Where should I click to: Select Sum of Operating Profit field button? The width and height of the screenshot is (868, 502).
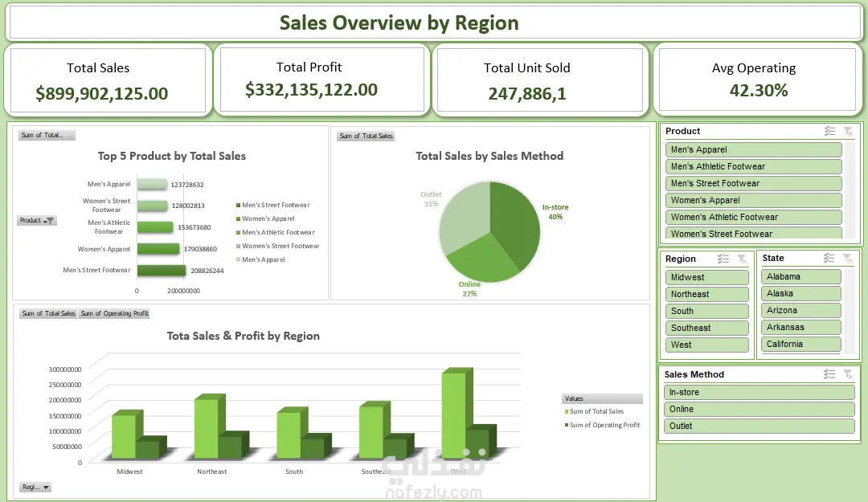pyautogui.click(x=115, y=313)
